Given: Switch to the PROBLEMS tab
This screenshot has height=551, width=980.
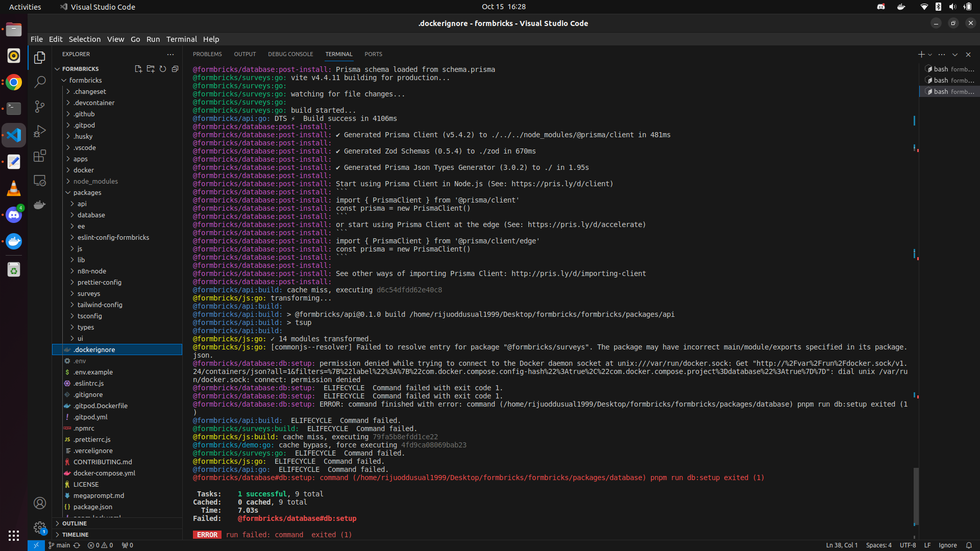Looking at the screenshot, I should tap(207, 54).
